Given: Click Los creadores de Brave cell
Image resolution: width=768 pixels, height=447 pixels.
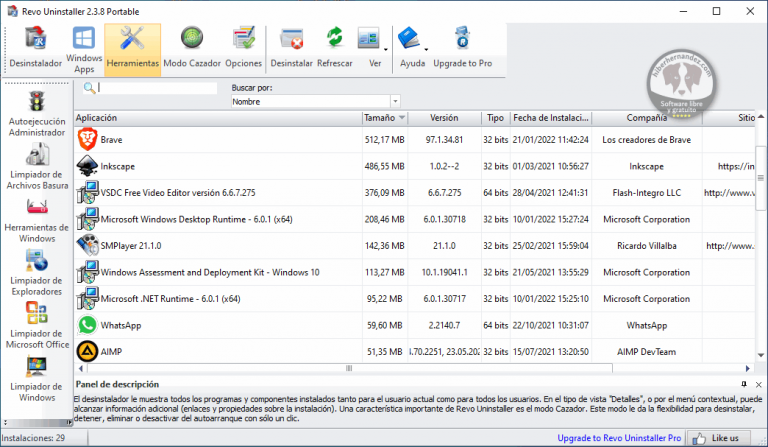Looking at the screenshot, I should pyautogui.click(x=647, y=140).
